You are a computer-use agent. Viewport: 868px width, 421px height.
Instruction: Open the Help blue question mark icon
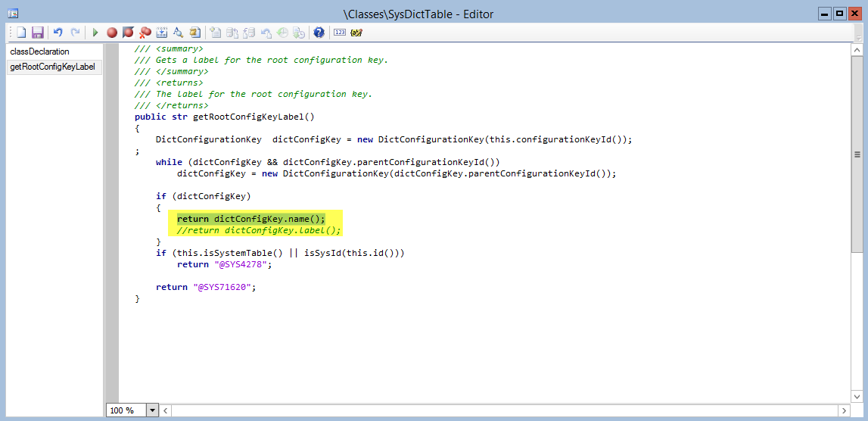[319, 33]
